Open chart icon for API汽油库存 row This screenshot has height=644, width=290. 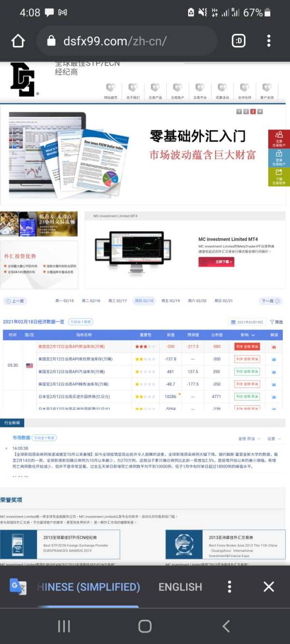click(x=274, y=372)
